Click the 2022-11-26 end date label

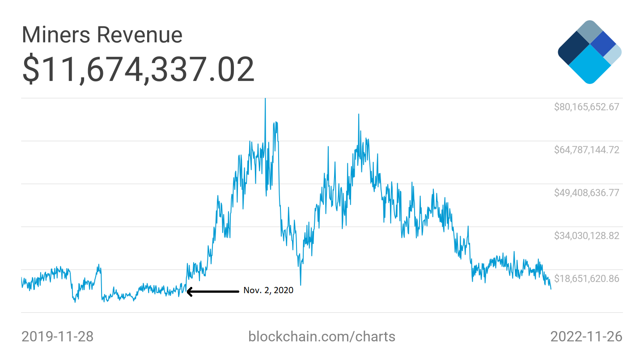click(586, 336)
